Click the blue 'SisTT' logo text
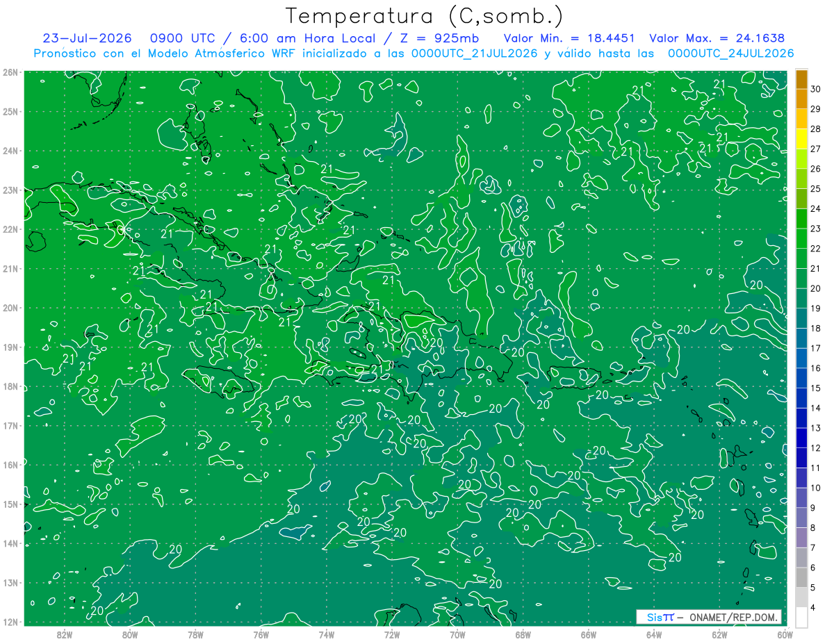 click(660, 617)
